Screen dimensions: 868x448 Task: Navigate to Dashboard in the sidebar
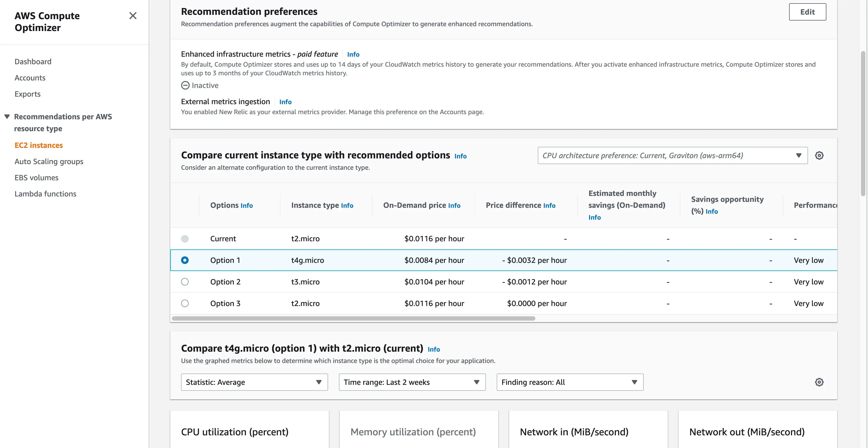pyautogui.click(x=33, y=61)
